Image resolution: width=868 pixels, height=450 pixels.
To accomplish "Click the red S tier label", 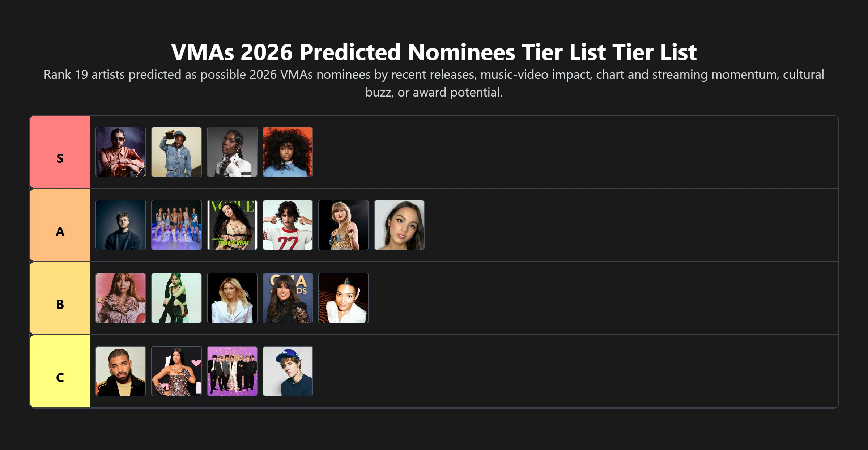I will coord(60,152).
